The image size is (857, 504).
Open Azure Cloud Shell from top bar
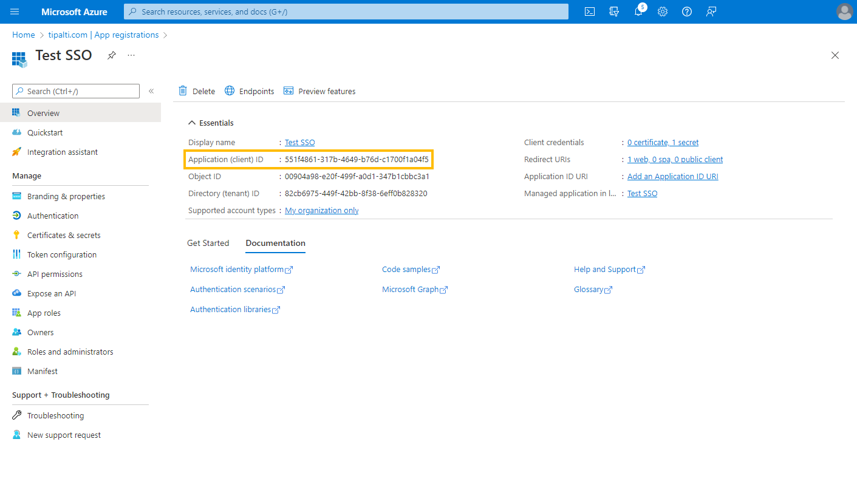coord(589,11)
